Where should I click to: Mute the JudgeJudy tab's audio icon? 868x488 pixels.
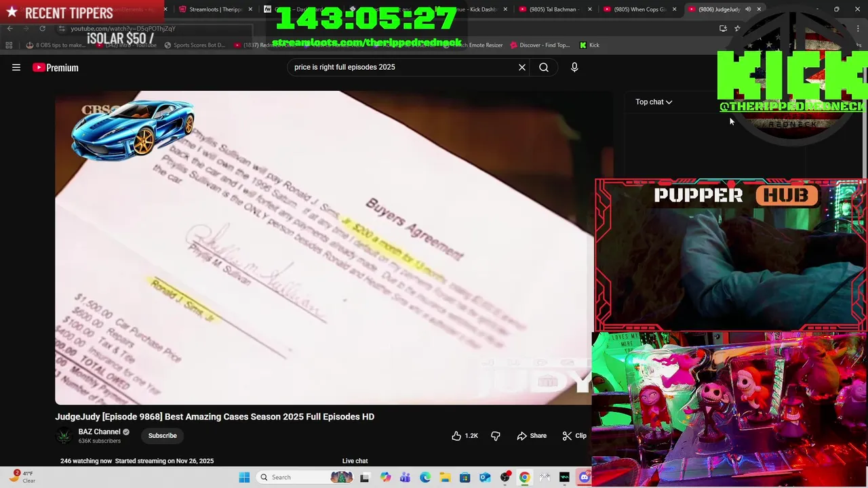pos(748,9)
